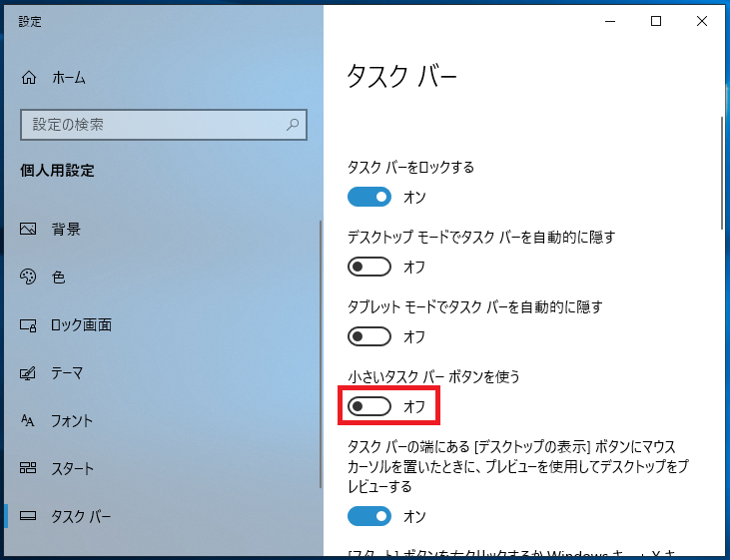Click the 色 palette icon

[x=28, y=277]
